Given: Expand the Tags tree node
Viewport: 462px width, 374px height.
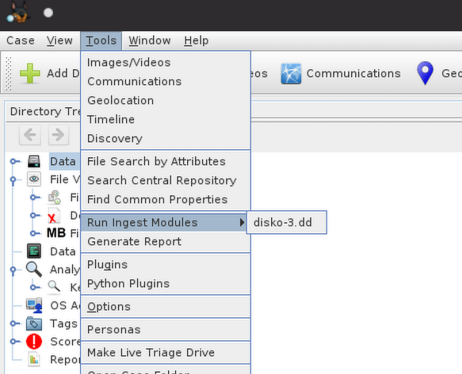Looking at the screenshot, I should point(14,323).
